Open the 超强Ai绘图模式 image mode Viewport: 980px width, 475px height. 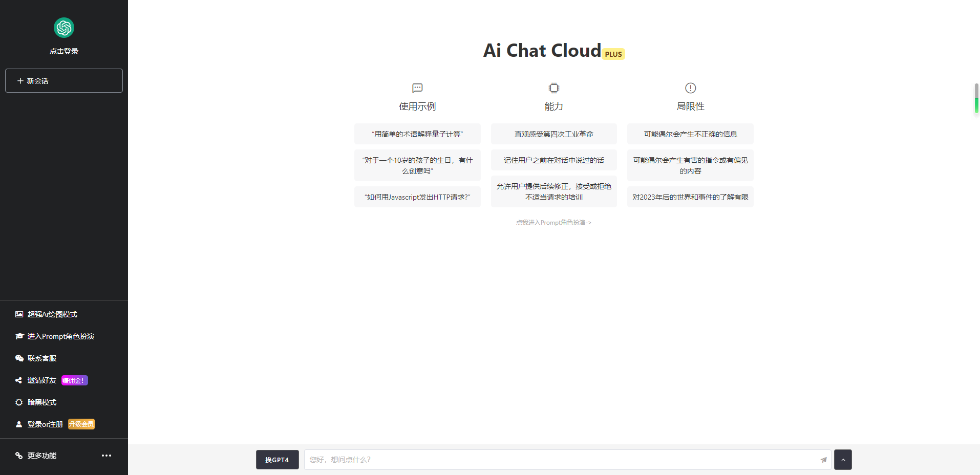(52, 314)
